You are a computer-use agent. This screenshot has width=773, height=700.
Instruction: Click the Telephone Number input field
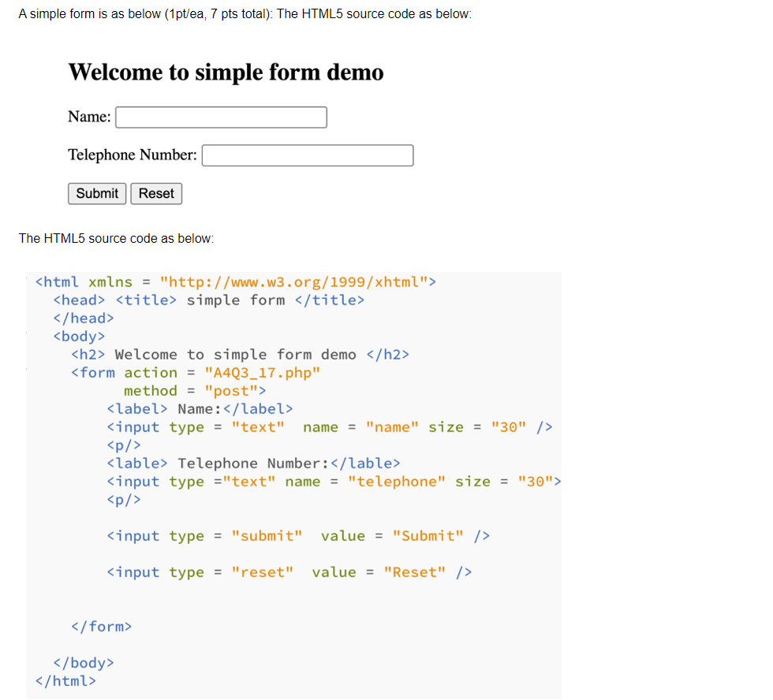[x=308, y=155]
